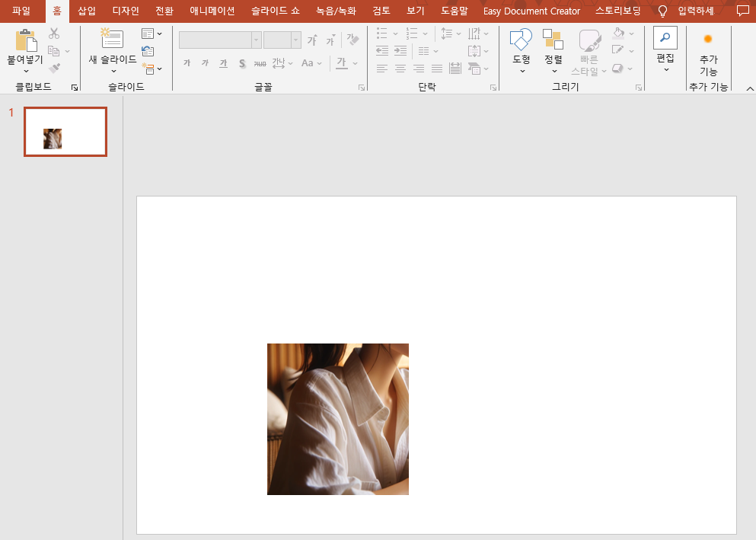The height and width of the screenshot is (540, 756).
Task: Click the Cut scissors icon
Action: (x=54, y=34)
